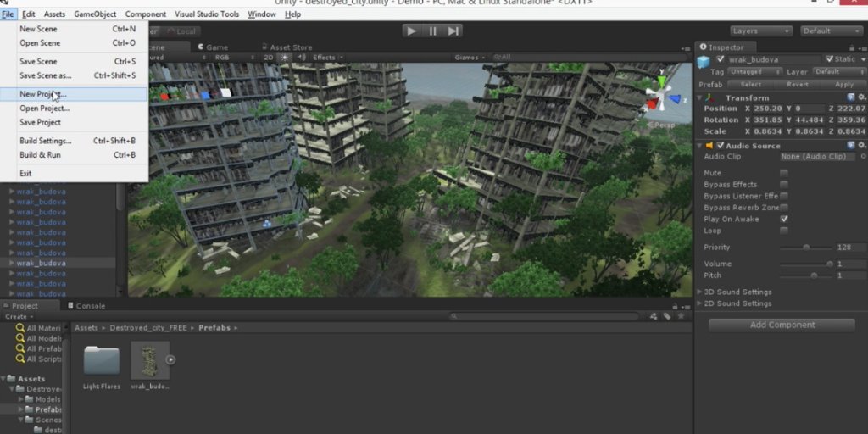Toggle the Audio Source enabled checkbox

click(x=721, y=146)
